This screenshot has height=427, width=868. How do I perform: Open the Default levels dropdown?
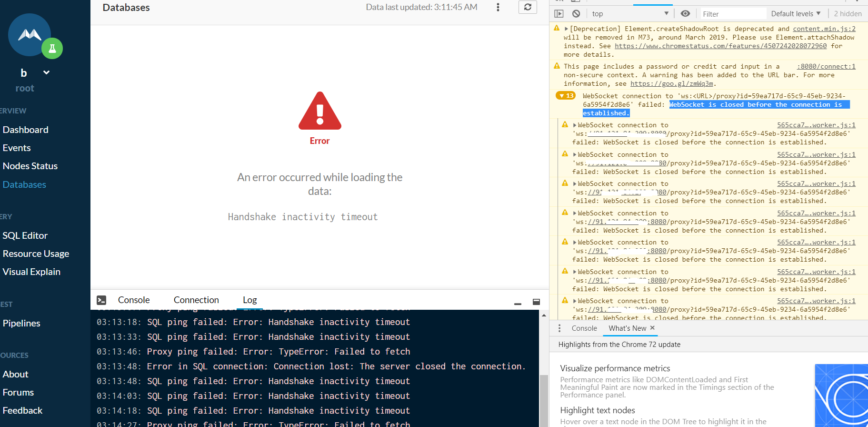pyautogui.click(x=796, y=14)
